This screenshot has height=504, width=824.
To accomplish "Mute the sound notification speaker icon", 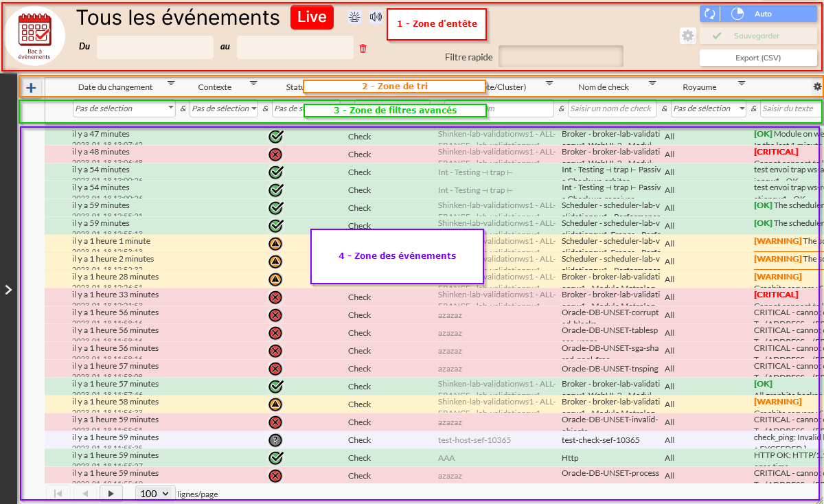I will point(376,17).
